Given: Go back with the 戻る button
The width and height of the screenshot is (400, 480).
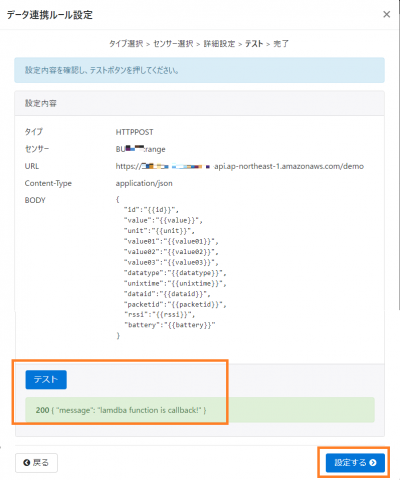Looking at the screenshot, I should 36,463.
